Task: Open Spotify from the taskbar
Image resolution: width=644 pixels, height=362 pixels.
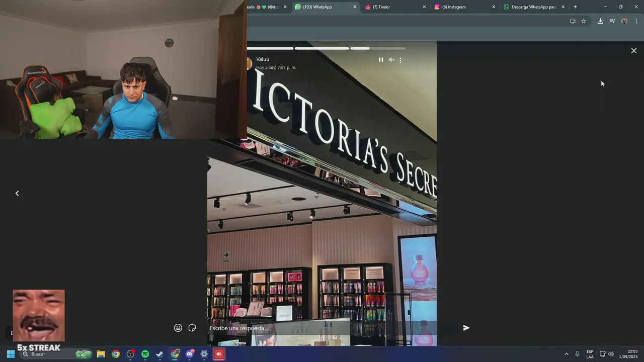Action: point(145,354)
